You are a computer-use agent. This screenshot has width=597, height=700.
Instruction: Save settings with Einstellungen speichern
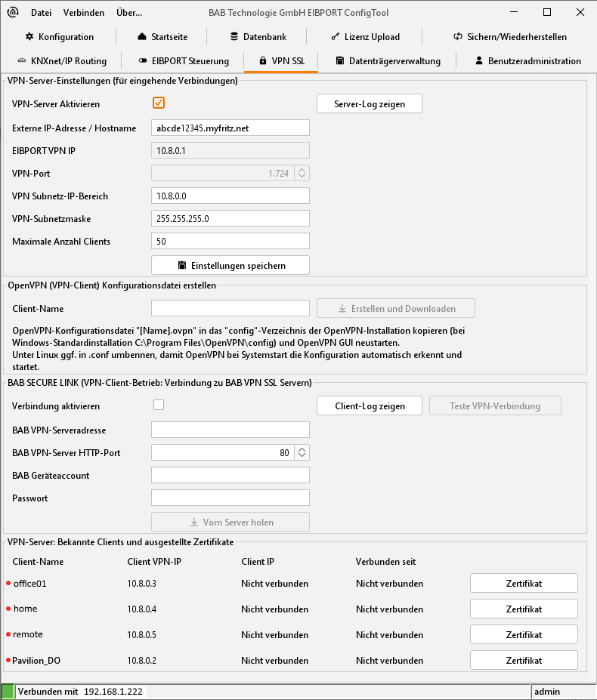230,265
